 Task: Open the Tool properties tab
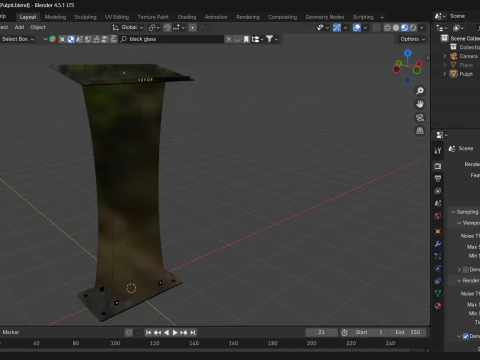(x=438, y=151)
